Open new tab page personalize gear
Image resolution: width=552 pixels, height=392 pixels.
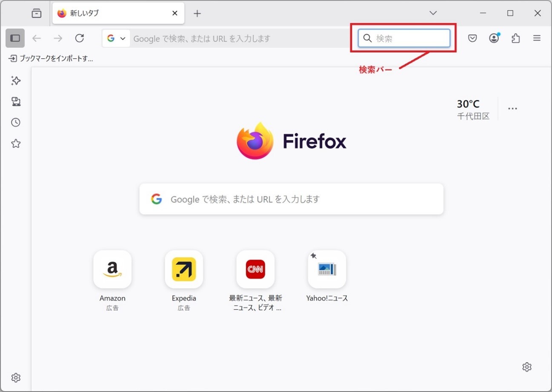coord(527,367)
